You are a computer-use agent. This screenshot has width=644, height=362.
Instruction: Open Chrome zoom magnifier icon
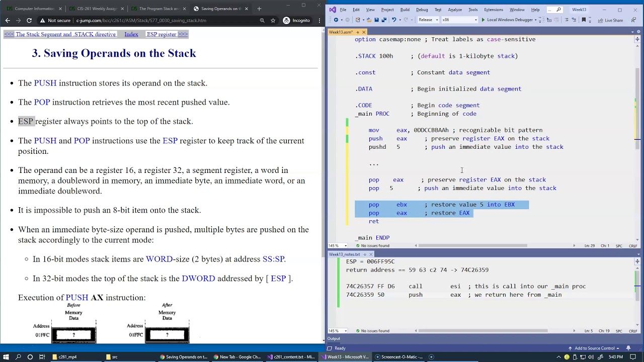coord(262,21)
